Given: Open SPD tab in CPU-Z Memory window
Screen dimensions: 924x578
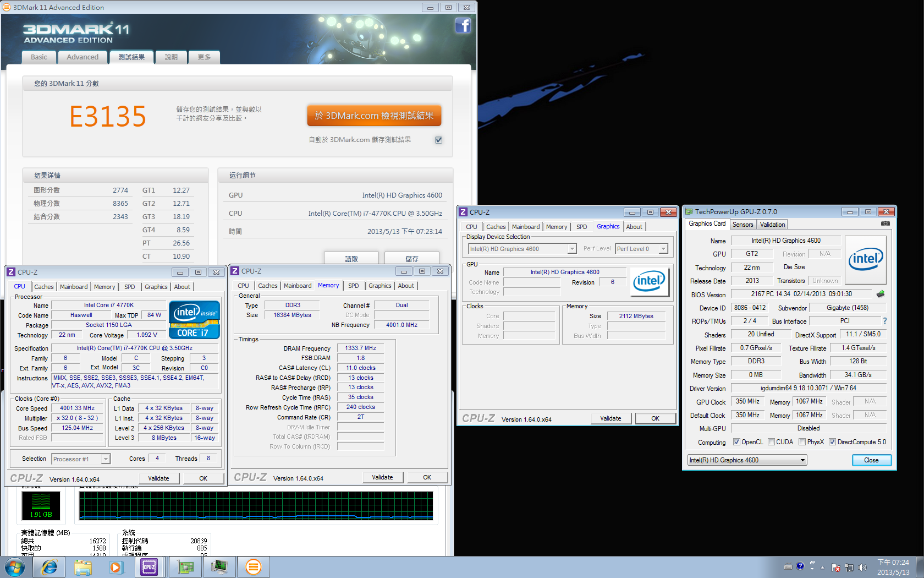Looking at the screenshot, I should pos(354,286).
